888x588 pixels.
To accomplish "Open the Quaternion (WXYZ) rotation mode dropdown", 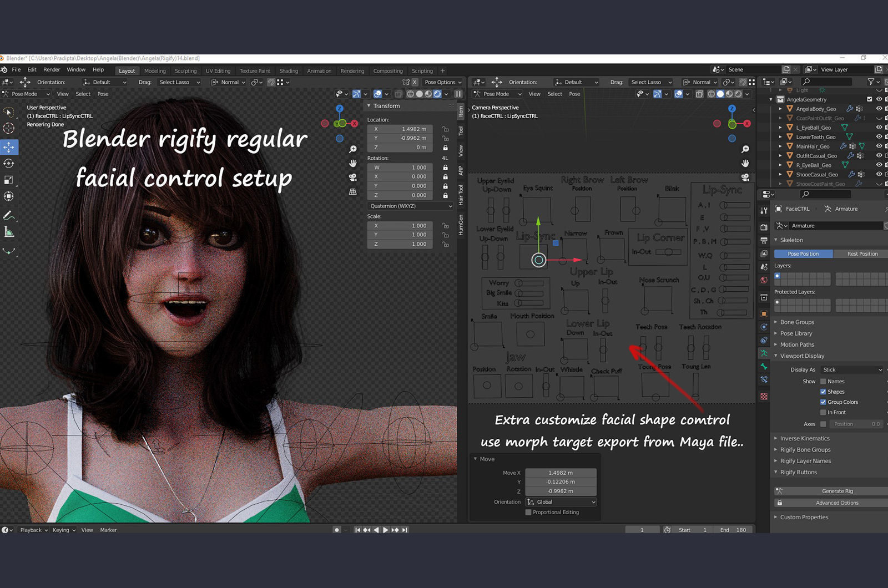I will pos(410,206).
